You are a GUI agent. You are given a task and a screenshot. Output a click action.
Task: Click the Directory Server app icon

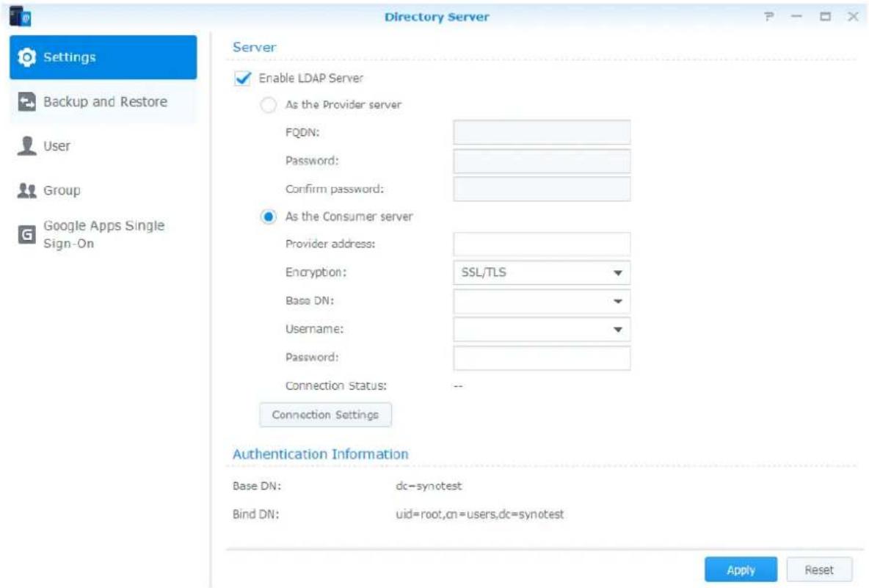[x=20, y=16]
